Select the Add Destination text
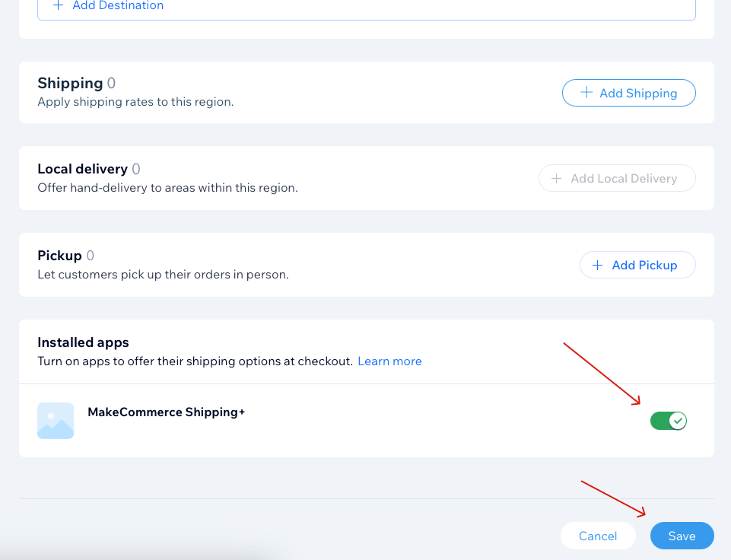 [118, 5]
